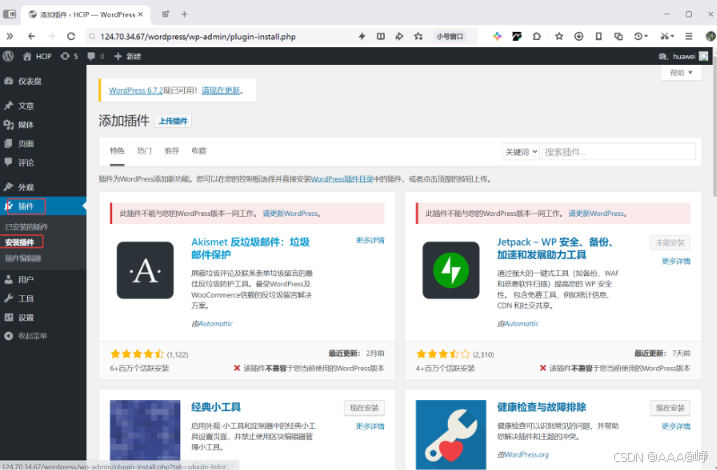Click 现在安装 for 经典小工具 plugin
717x470 pixels.
[364, 408]
